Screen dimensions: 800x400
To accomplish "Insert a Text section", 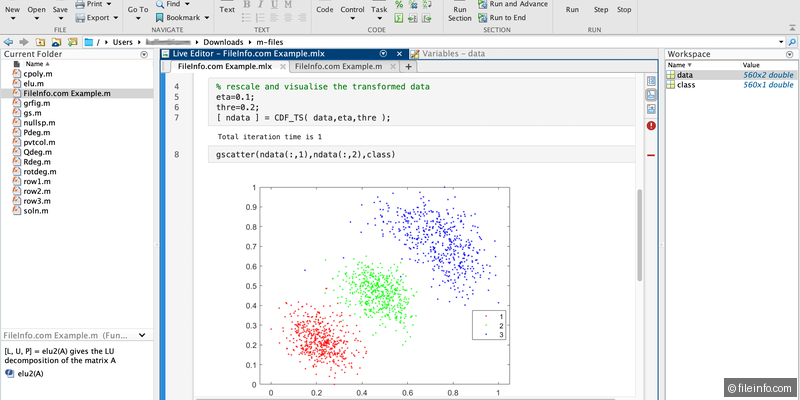I will coord(227,10).
